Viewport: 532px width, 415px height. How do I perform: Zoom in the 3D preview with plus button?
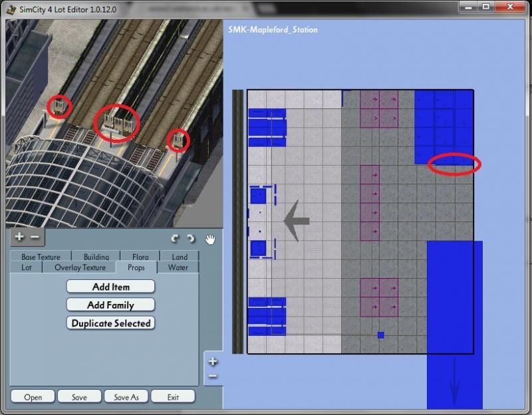(x=19, y=237)
